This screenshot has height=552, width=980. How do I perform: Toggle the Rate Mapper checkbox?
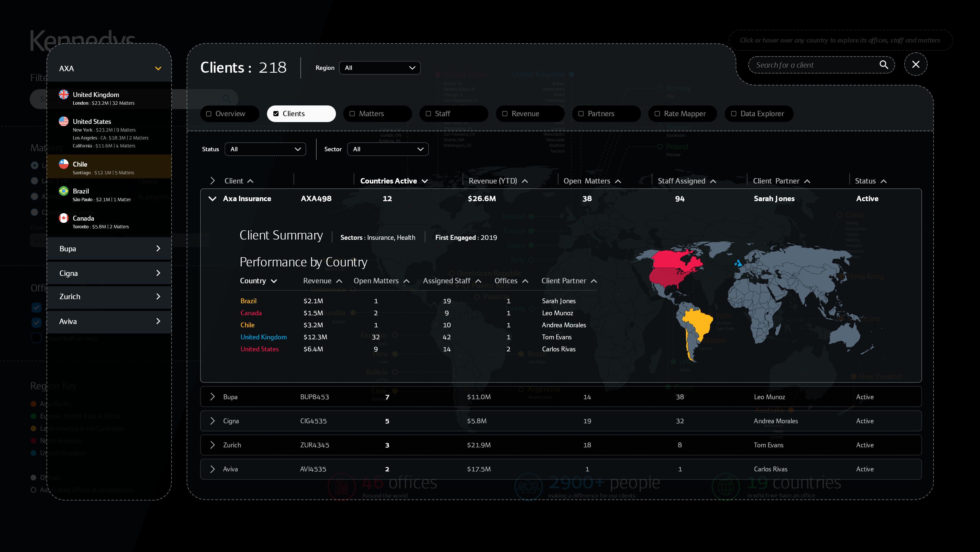coord(657,114)
